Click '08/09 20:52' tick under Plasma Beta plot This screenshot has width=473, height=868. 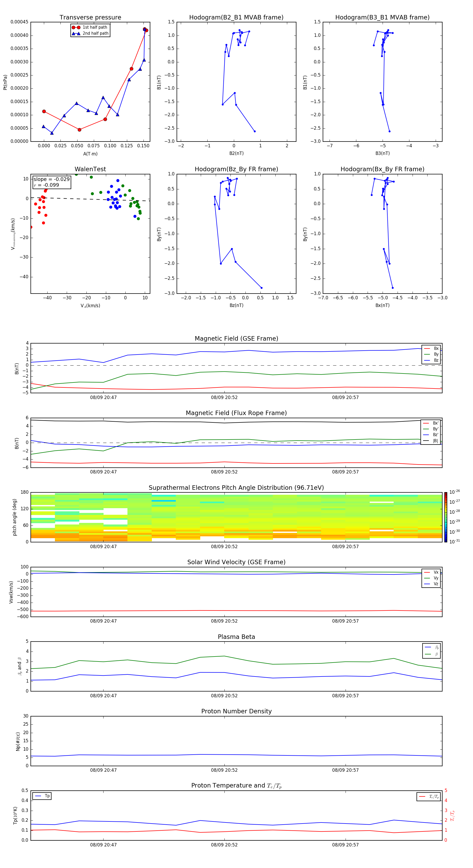tap(224, 695)
